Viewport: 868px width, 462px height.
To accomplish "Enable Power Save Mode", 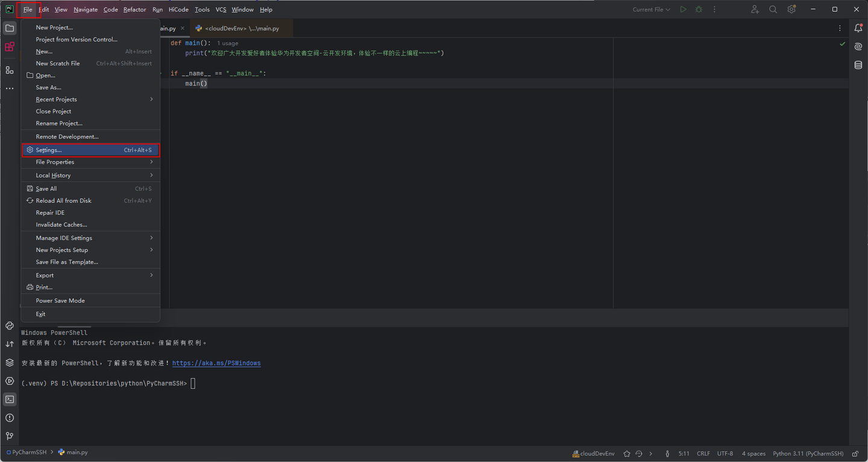I will click(x=60, y=300).
